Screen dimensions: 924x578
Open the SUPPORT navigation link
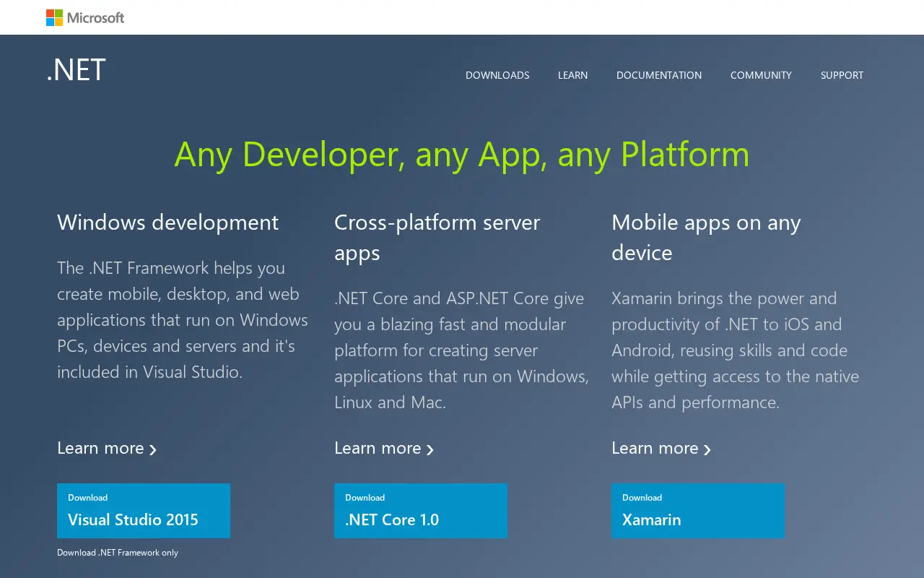point(842,75)
